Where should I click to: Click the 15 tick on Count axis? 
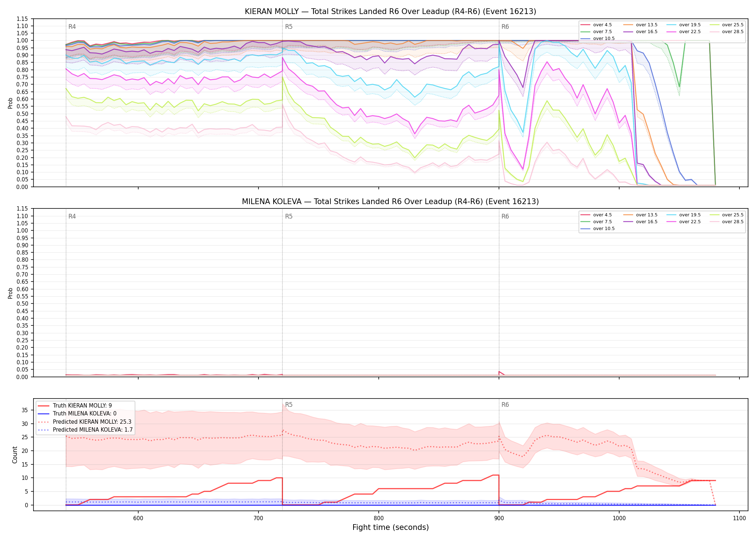click(25, 464)
